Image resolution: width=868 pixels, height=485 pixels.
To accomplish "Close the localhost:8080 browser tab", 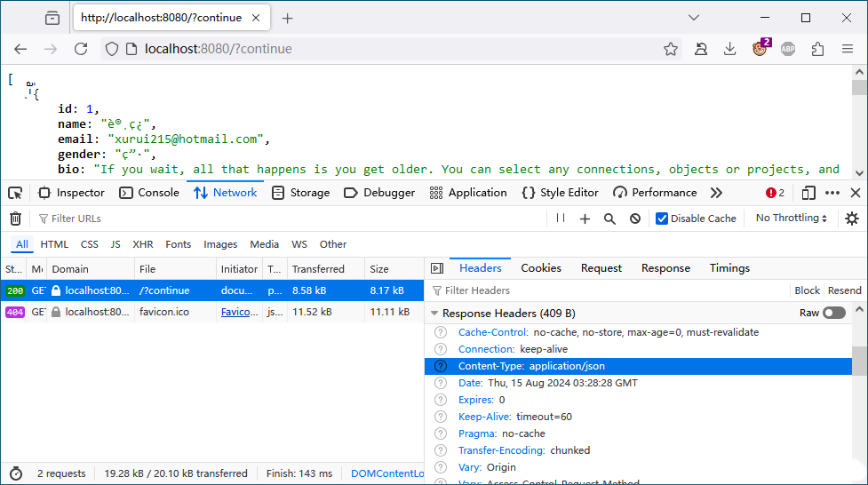I will pos(256,18).
